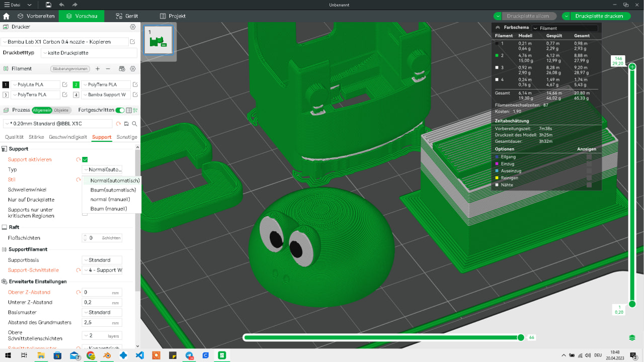Click the horizontal move slider handle

point(521,337)
